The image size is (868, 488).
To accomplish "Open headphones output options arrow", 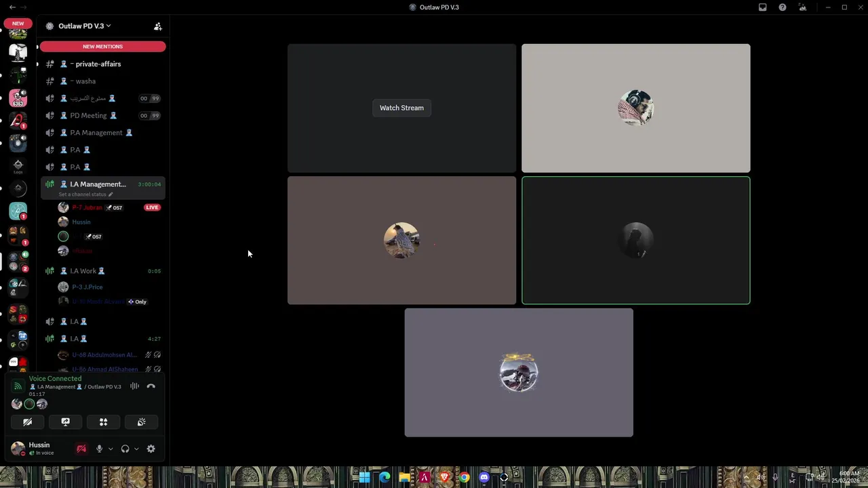I will (x=136, y=449).
